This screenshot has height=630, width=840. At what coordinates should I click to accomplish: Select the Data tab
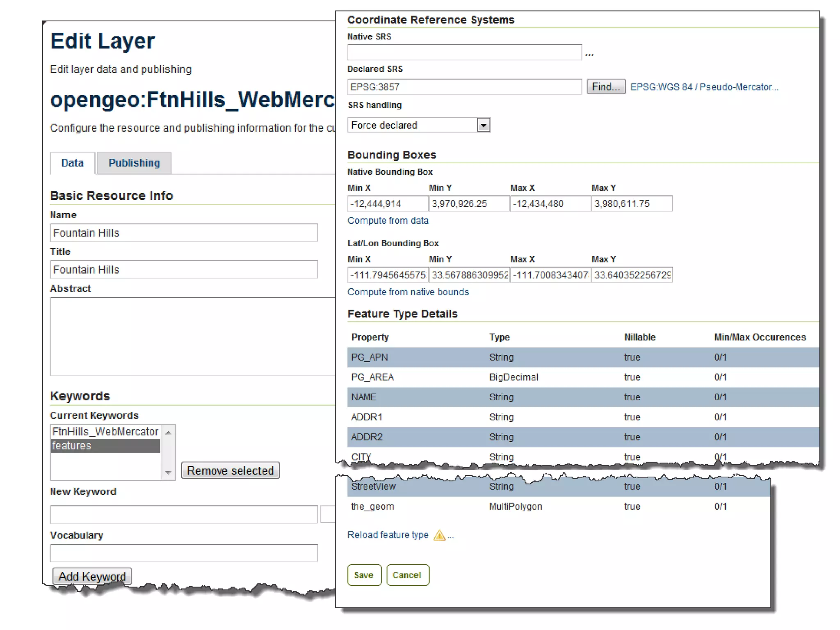[x=73, y=163]
